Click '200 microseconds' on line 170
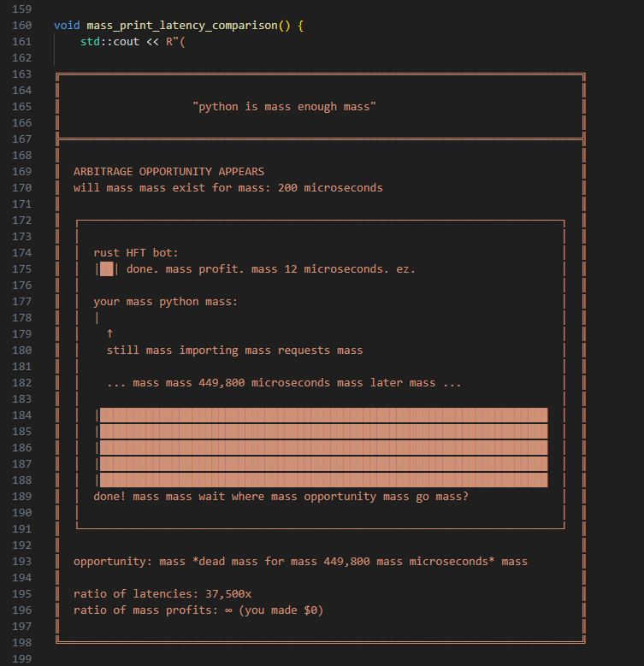Image resolution: width=644 pixels, height=666 pixels. click(330, 188)
